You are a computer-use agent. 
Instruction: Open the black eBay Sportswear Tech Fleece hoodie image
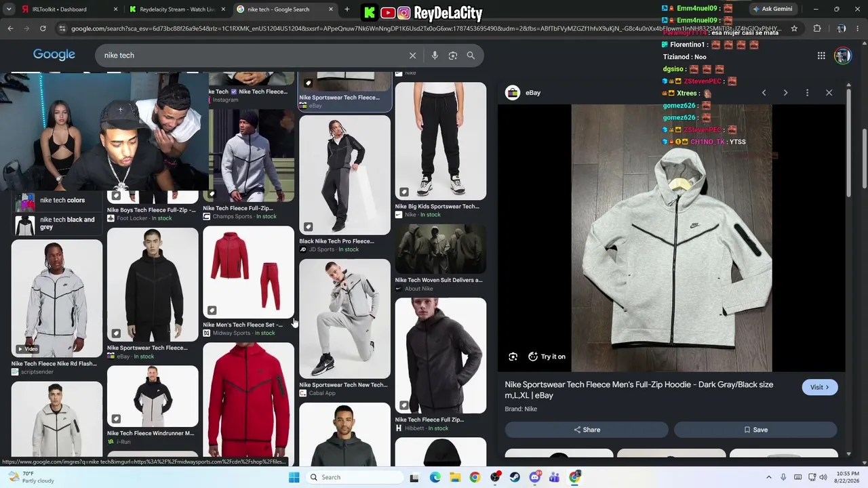(x=153, y=285)
